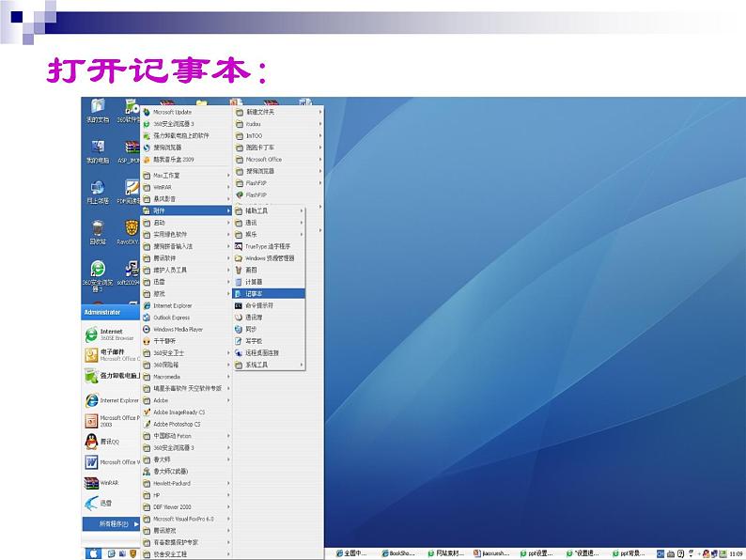Image resolution: width=746 pixels, height=560 pixels.
Task: Open 远程桌面连接
Action: 269,353
